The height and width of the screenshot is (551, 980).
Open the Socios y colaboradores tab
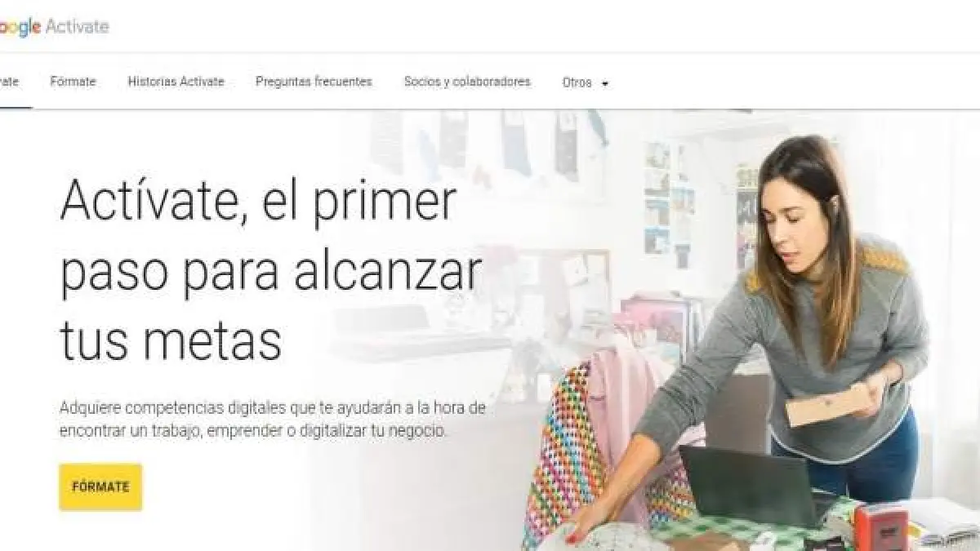[467, 82]
